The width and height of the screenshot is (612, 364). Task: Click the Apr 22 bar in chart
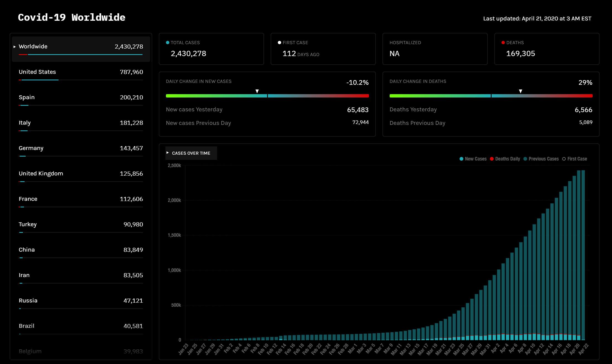(583, 255)
